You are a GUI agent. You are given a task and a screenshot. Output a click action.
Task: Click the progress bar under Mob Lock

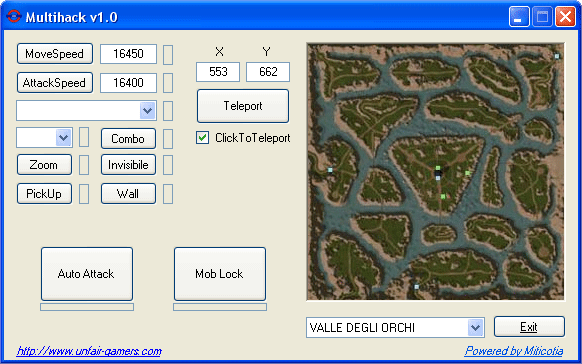pyautogui.click(x=220, y=307)
